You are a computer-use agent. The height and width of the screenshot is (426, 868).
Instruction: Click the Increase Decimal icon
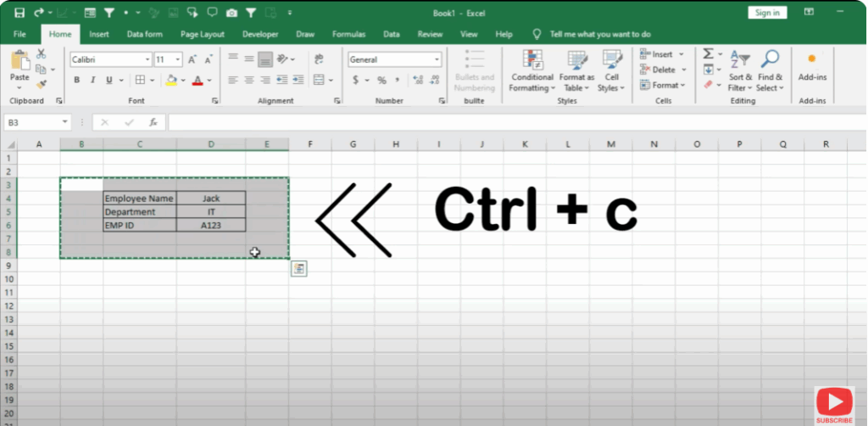(418, 81)
